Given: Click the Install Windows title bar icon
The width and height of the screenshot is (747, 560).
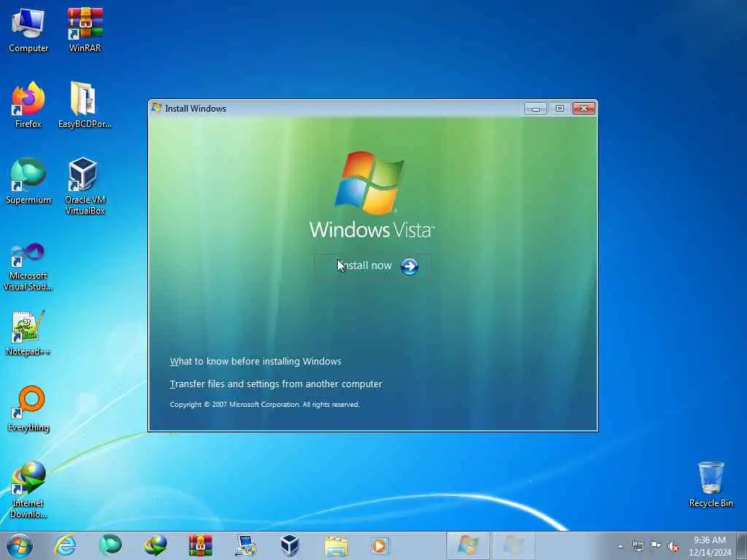Looking at the screenshot, I should pyautogui.click(x=156, y=108).
